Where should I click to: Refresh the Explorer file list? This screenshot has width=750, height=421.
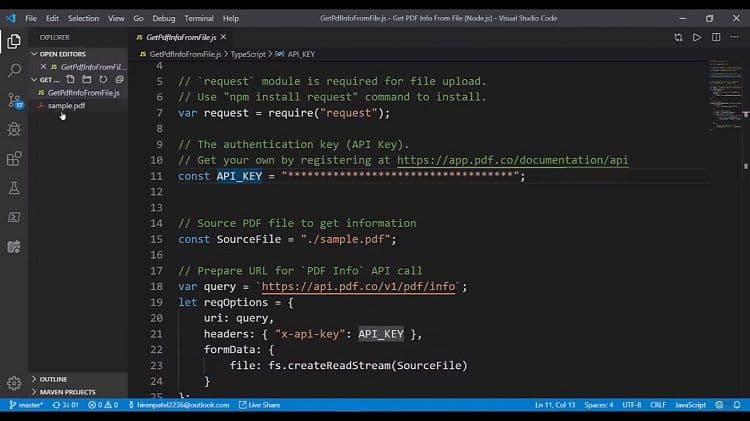point(102,79)
